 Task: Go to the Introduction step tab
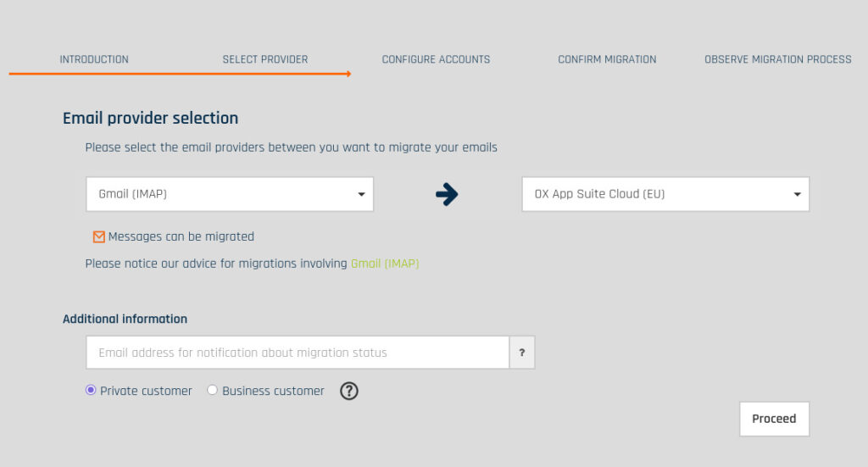(94, 59)
